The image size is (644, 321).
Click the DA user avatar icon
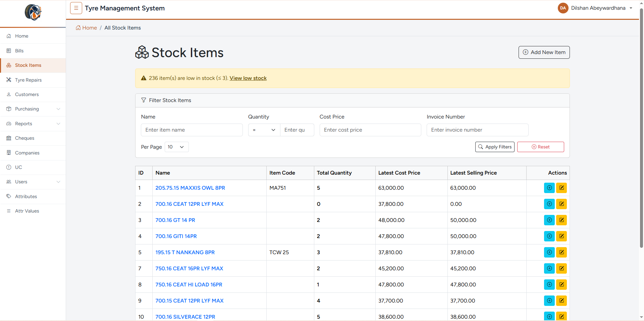563,8
